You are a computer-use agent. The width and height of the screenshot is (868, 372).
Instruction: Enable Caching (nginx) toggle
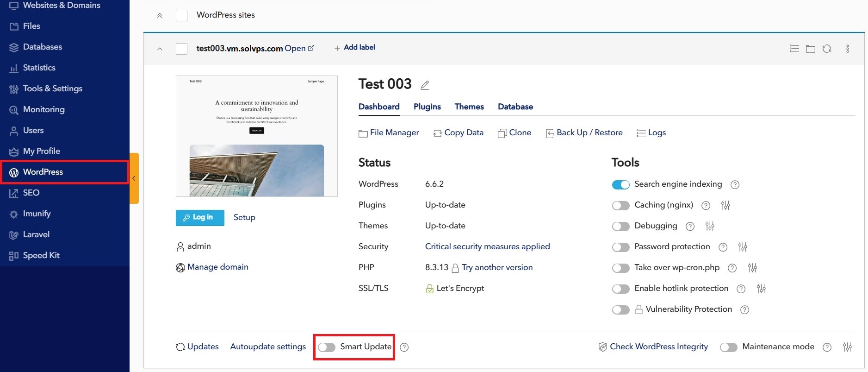620,206
